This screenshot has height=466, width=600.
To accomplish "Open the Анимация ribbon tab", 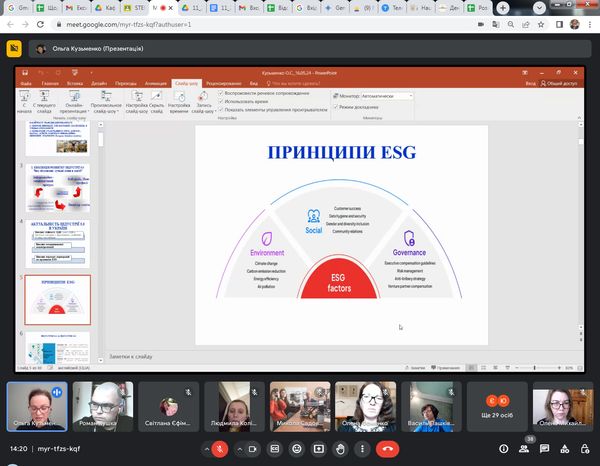I will click(x=155, y=83).
